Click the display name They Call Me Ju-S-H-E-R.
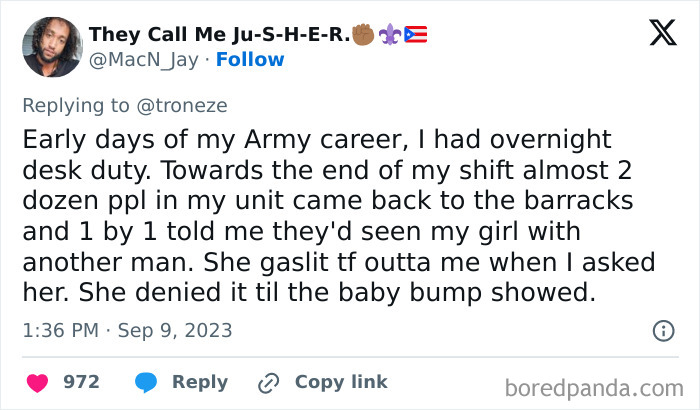The image size is (700, 410). (219, 35)
